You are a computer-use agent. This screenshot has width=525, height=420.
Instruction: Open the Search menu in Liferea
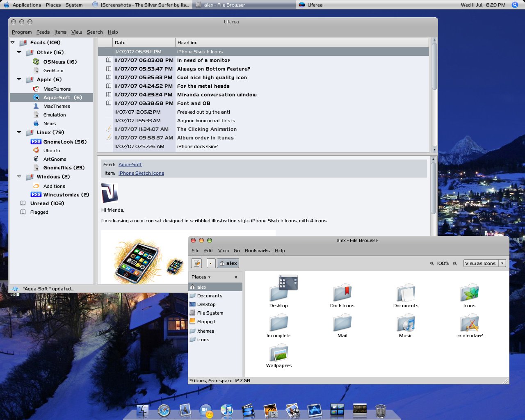pos(95,32)
